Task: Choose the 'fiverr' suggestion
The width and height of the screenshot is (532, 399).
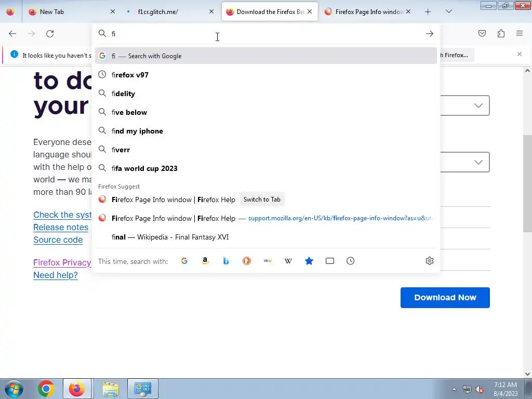Action: 266,150
